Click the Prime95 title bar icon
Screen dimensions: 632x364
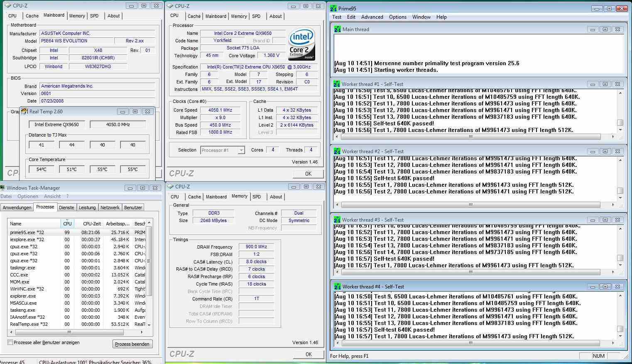pyautogui.click(x=333, y=8)
